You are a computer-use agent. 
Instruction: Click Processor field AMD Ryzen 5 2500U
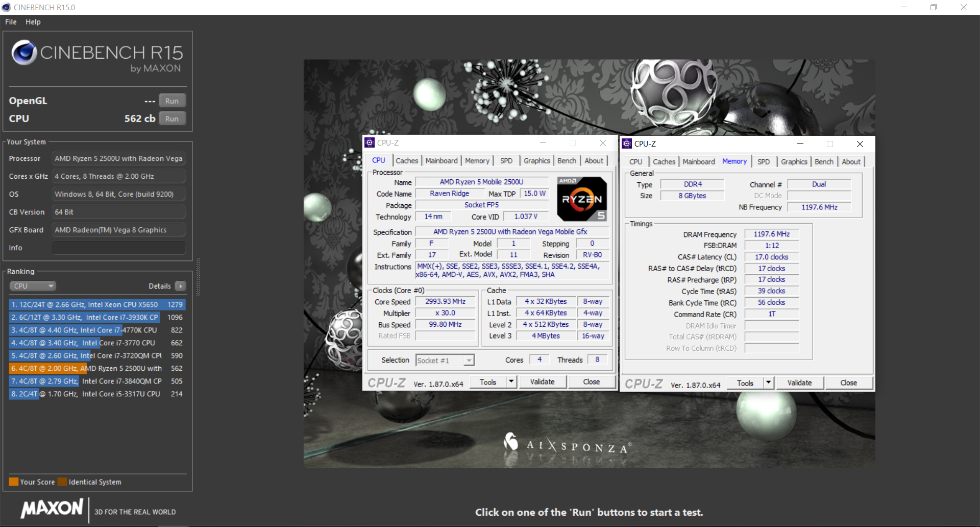tap(118, 158)
